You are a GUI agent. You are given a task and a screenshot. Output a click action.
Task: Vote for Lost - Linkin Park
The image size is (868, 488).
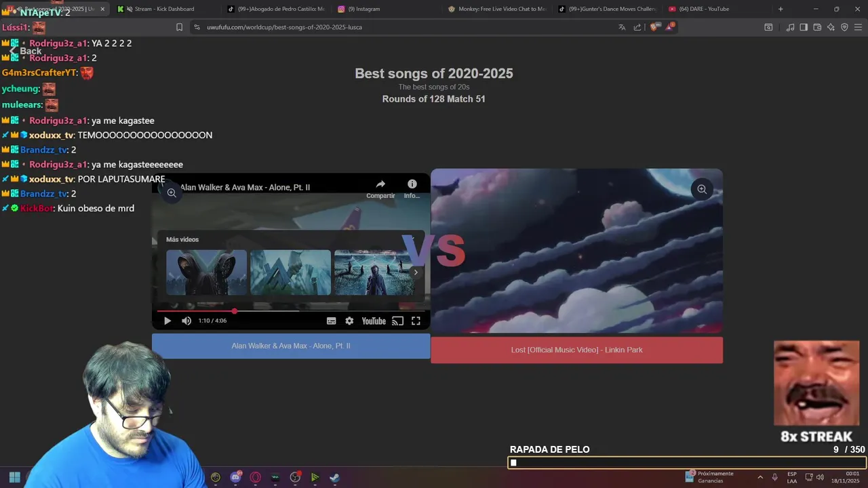click(576, 350)
